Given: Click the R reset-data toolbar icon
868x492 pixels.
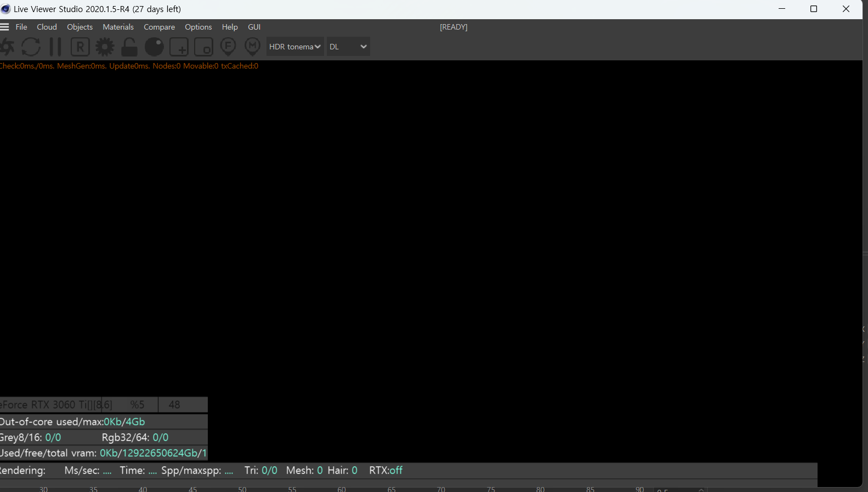Looking at the screenshot, I should pyautogui.click(x=80, y=47).
